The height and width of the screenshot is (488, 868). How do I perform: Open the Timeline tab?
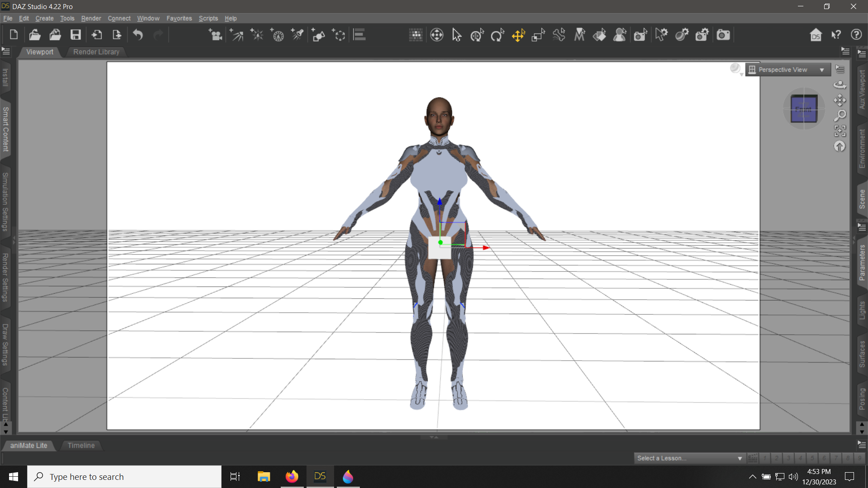[x=81, y=446]
